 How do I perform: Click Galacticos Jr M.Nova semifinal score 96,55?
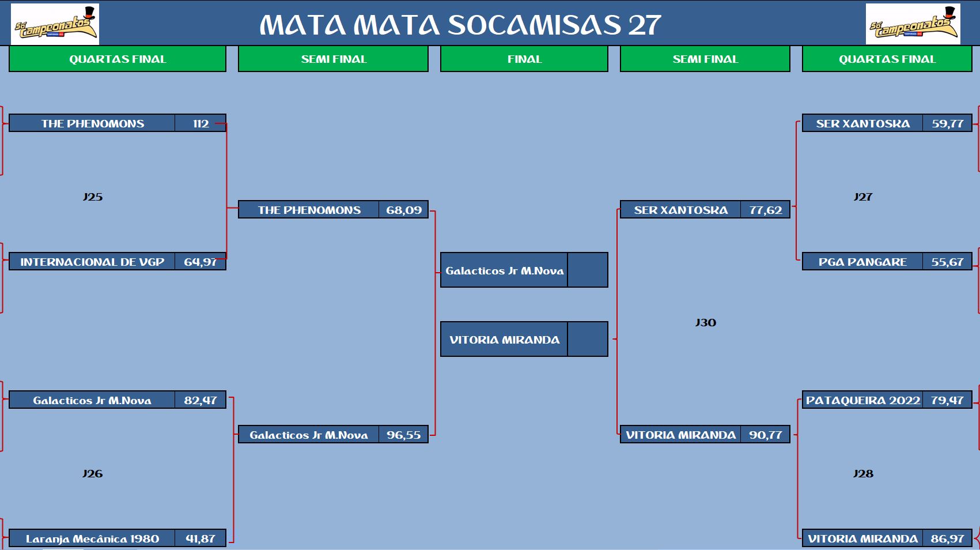pyautogui.click(x=403, y=435)
